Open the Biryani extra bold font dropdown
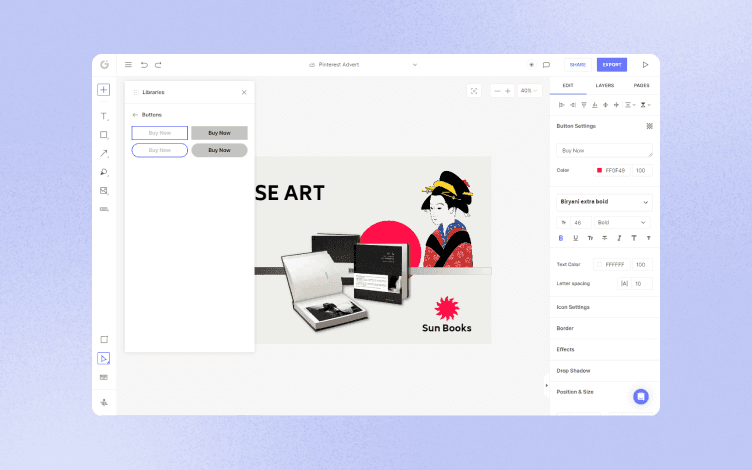Image resolution: width=752 pixels, height=470 pixels. [604, 202]
